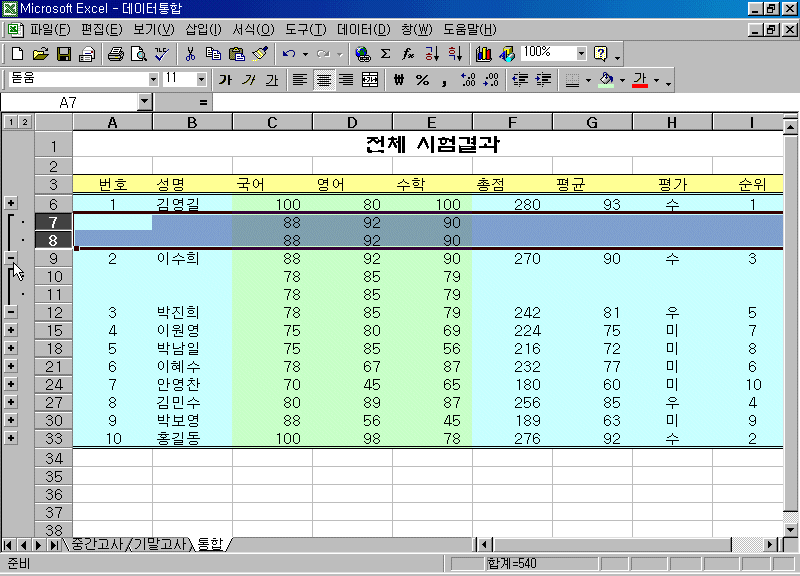
Task: Collapse outline group at row 9
Action: (x=11, y=258)
